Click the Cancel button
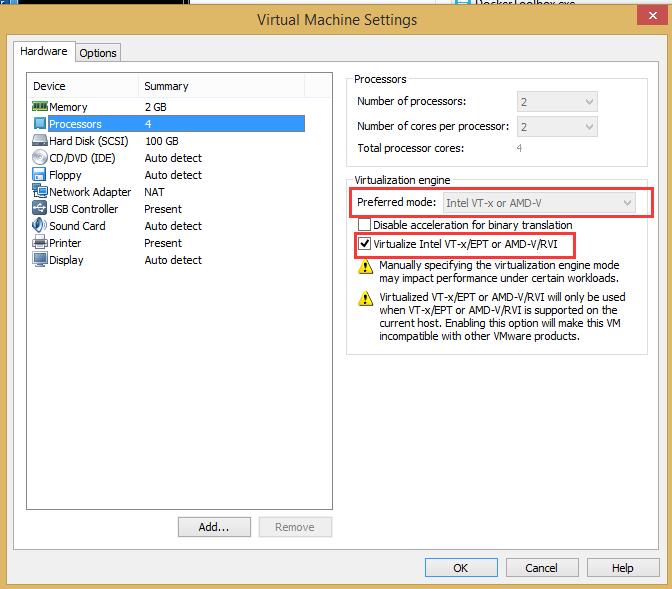The image size is (672, 589). click(x=542, y=568)
